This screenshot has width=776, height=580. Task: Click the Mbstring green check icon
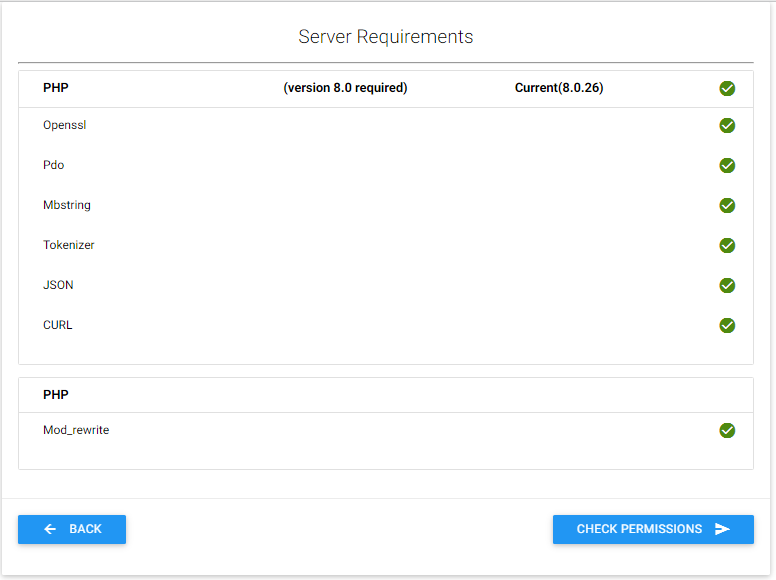(727, 205)
